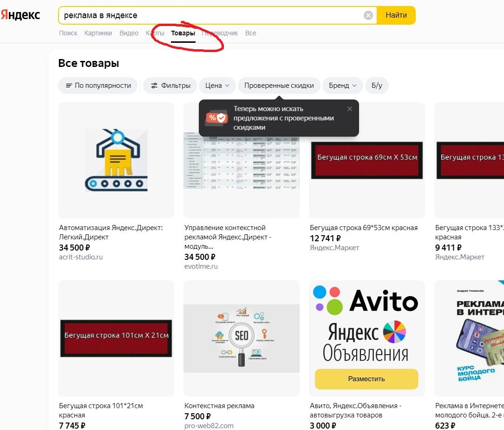The width and height of the screenshot is (504, 430).
Task: Click the discount shield icon in tooltip
Action: (216, 118)
